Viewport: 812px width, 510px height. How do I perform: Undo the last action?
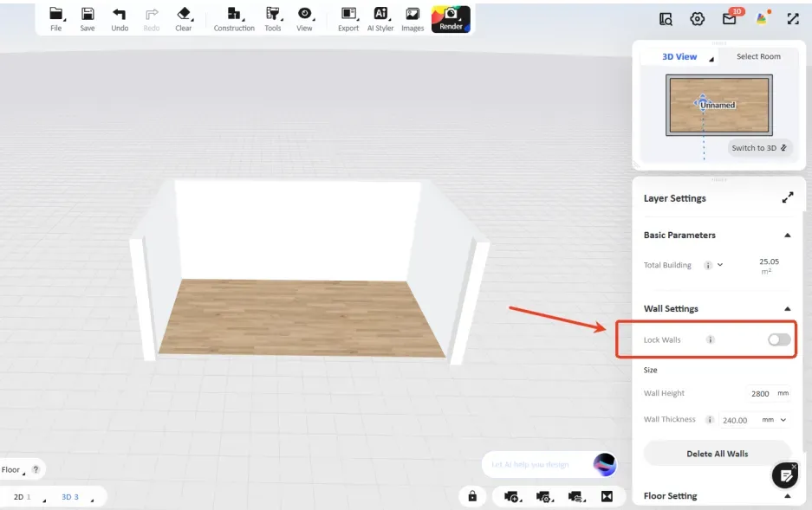click(120, 18)
